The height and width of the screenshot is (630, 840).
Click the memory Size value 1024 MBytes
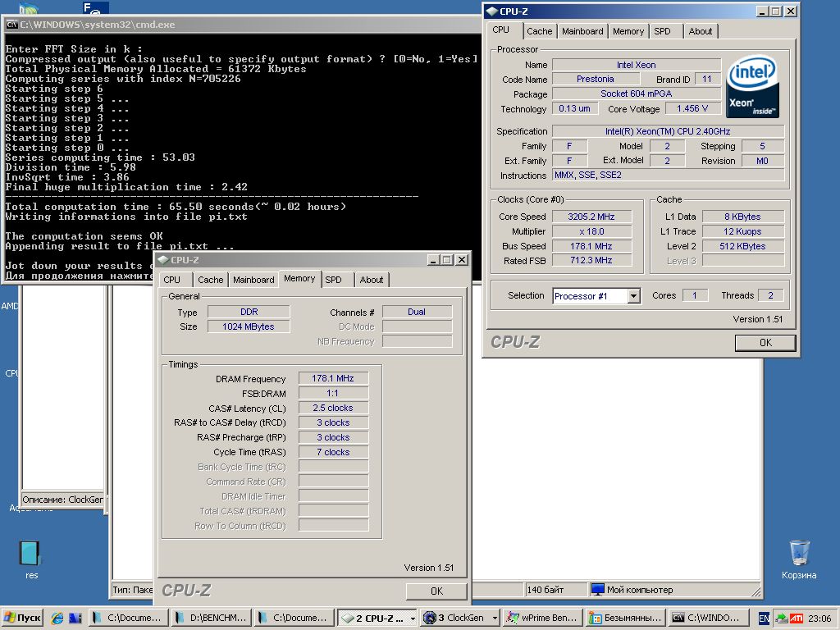point(249,326)
